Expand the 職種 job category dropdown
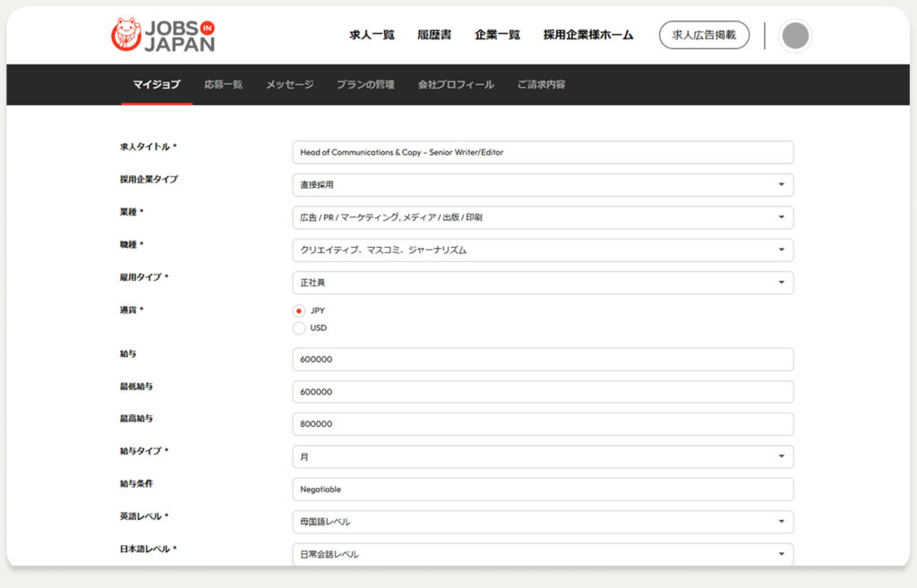The width and height of the screenshot is (917, 588). (x=543, y=251)
